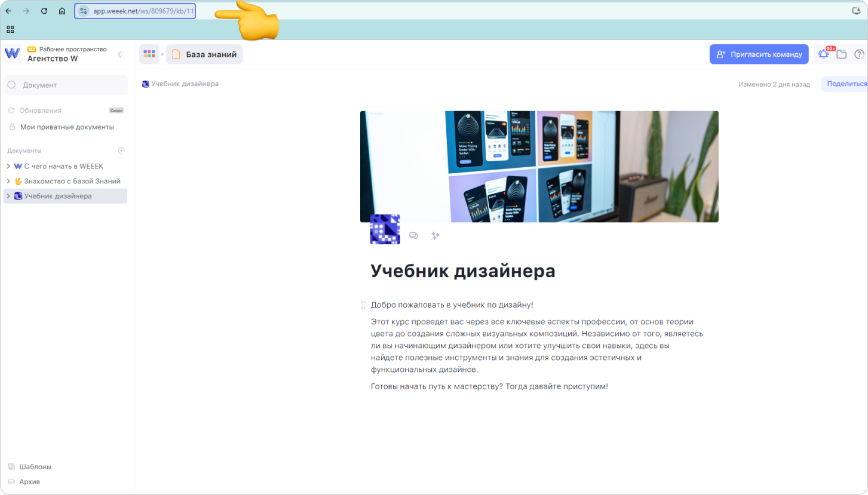The image size is (868, 495).
Task: Go back with the browser back arrow
Action: (8, 11)
